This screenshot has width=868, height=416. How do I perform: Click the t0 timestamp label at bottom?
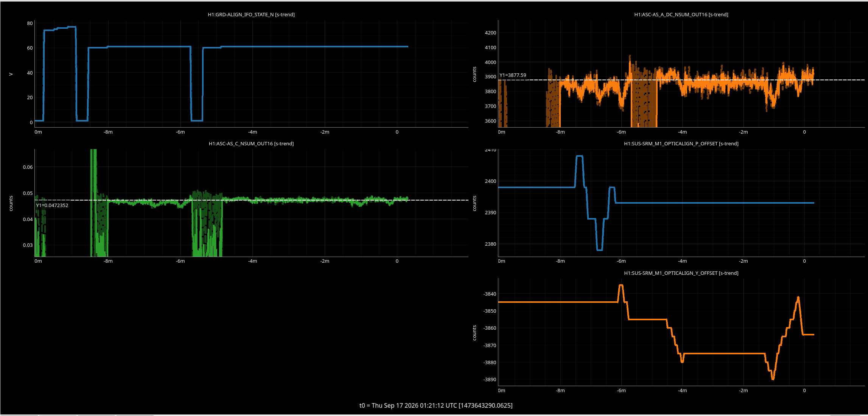click(436, 405)
